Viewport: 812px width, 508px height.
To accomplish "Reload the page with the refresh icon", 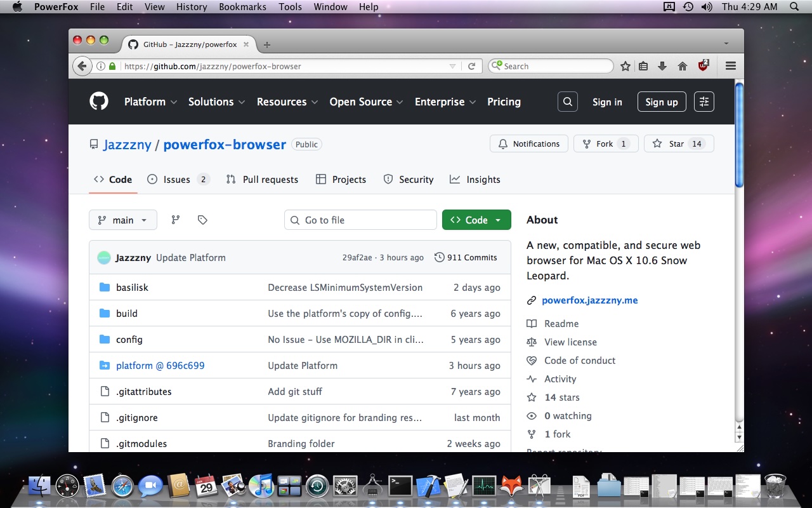I will pyautogui.click(x=471, y=65).
